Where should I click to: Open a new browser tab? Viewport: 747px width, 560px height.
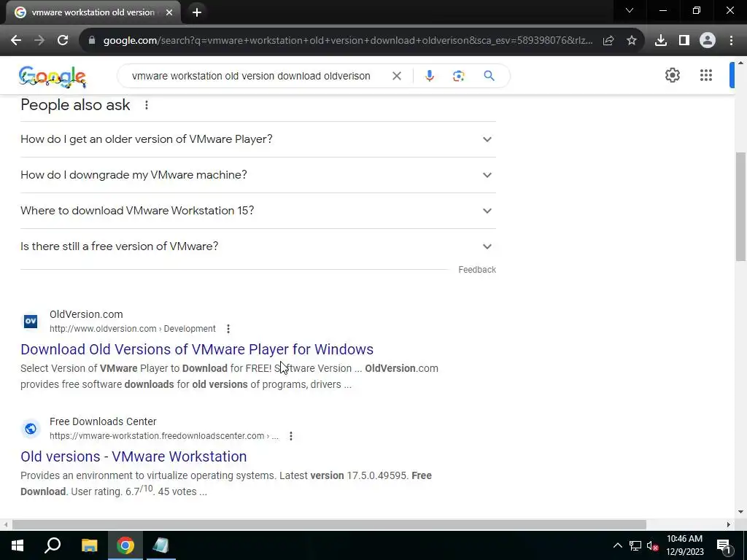197,12
